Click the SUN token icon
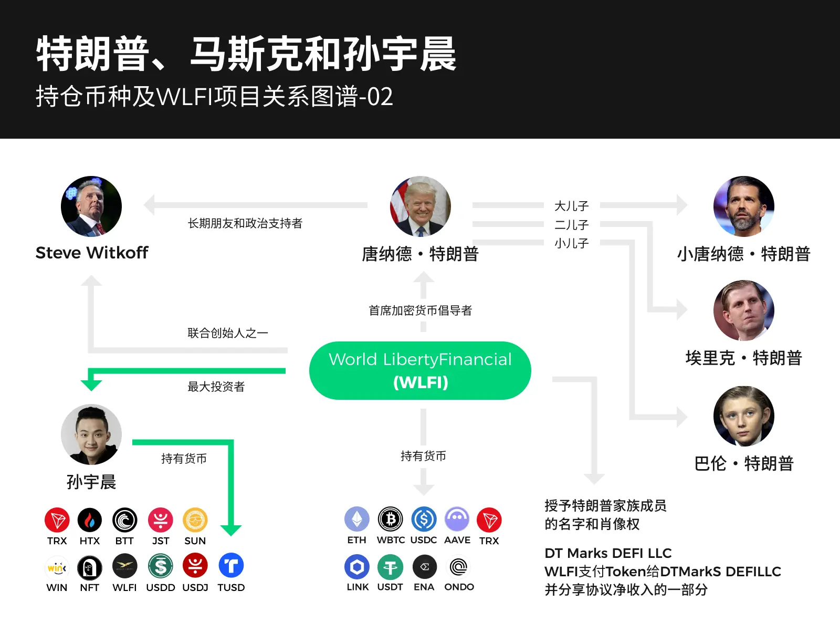Screen dimensions: 840x643 (195, 521)
